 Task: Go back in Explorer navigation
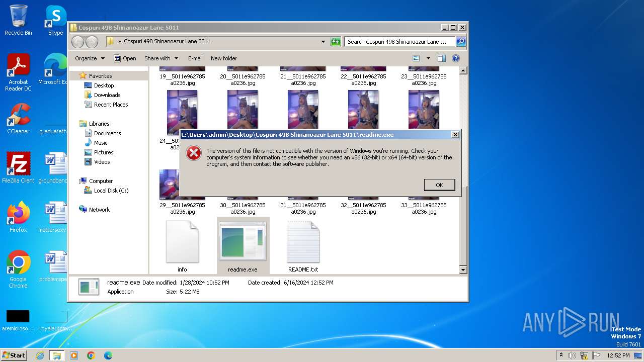[78, 42]
